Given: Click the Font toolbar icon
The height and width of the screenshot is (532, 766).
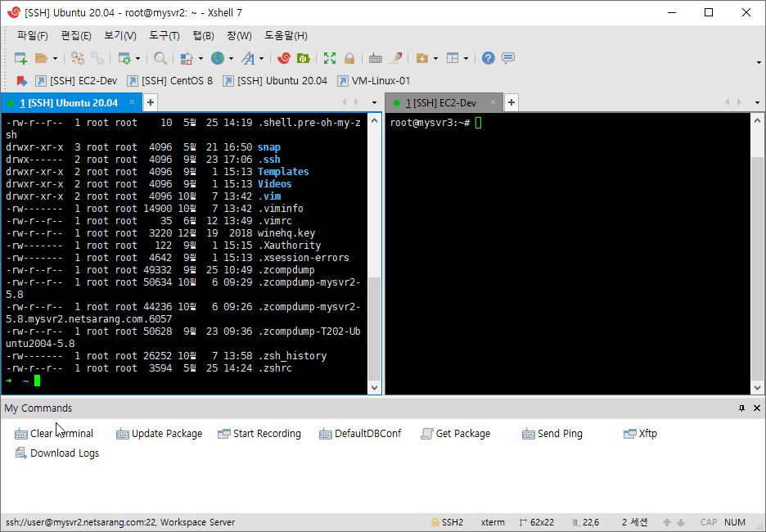Looking at the screenshot, I should 248,59.
